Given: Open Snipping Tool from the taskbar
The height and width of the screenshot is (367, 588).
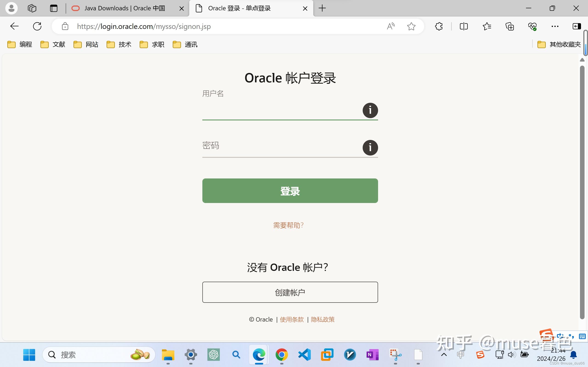Looking at the screenshot, I should tap(395, 355).
